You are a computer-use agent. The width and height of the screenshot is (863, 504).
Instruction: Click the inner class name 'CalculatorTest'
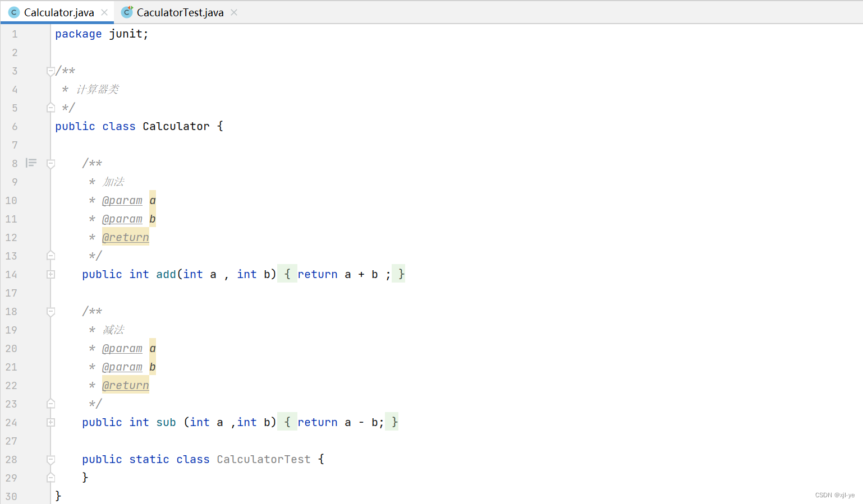coord(264,459)
